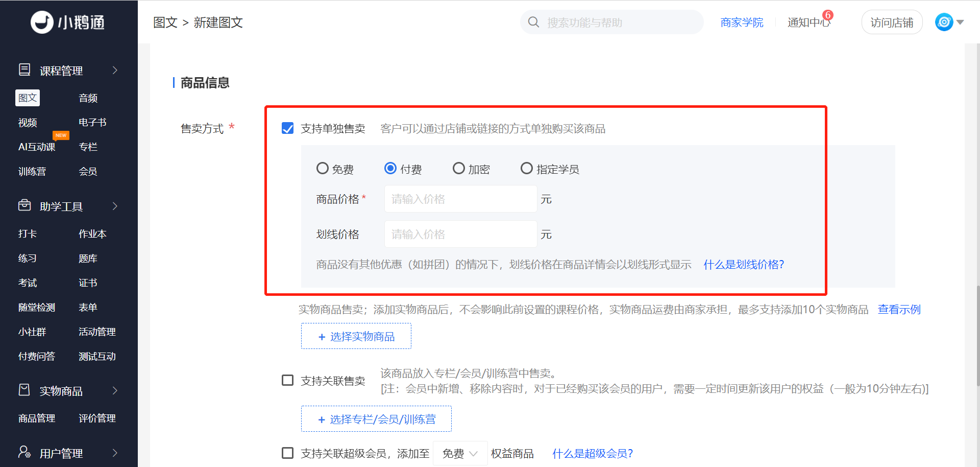Screen dimensions: 980x467
Task: Open the 电子书 sidebar item
Action: pyautogui.click(x=92, y=122)
